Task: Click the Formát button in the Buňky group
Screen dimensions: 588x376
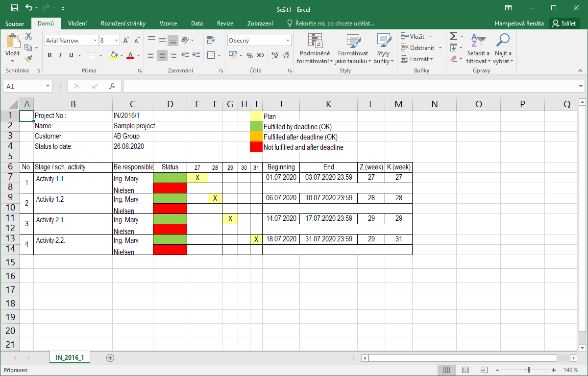Action: pyautogui.click(x=417, y=59)
